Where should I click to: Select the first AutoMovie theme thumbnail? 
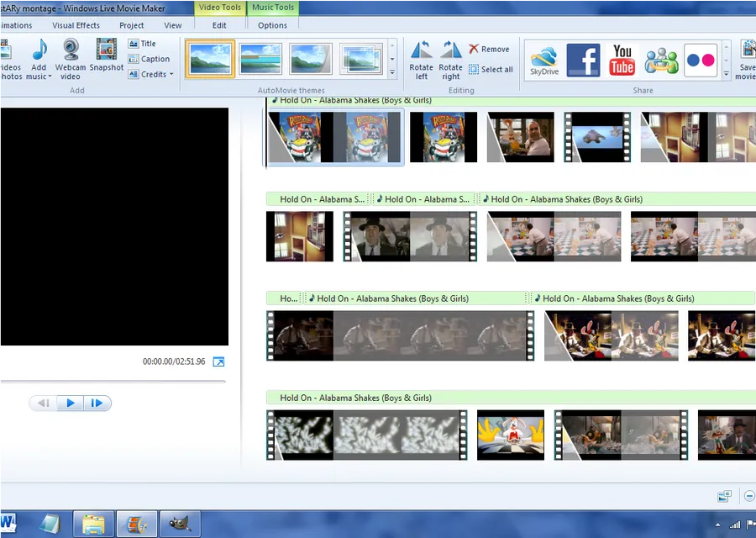tap(210, 59)
